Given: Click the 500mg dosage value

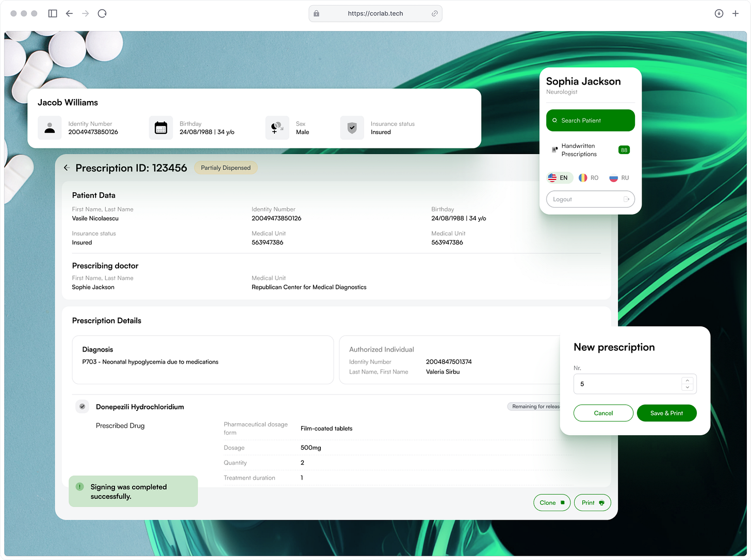Looking at the screenshot, I should click(311, 448).
